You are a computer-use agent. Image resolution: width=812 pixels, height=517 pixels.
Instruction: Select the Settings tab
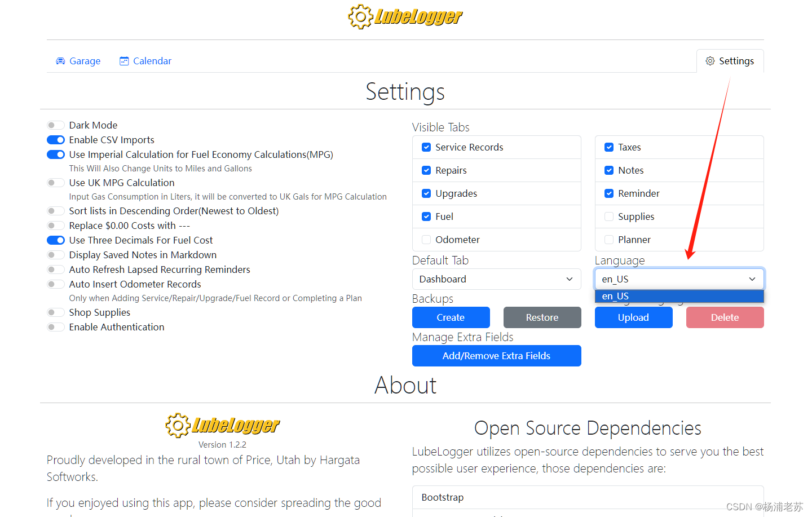pos(730,61)
